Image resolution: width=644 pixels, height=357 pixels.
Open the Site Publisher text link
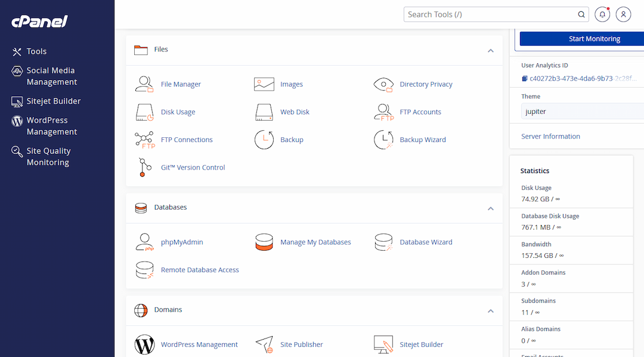tap(302, 344)
